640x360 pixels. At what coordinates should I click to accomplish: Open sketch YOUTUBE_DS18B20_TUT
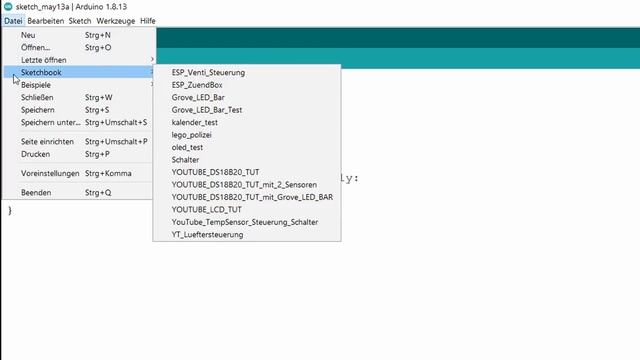click(247, 172)
